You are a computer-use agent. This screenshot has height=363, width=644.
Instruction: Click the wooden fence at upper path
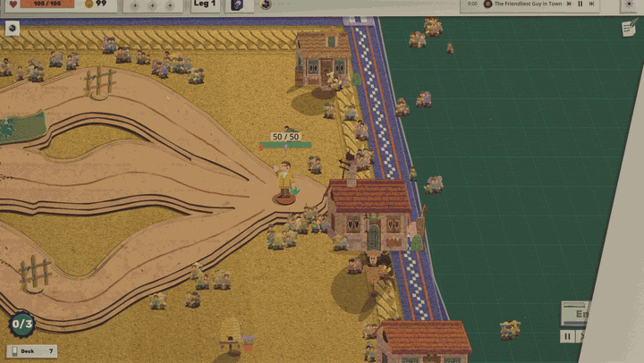(99, 81)
